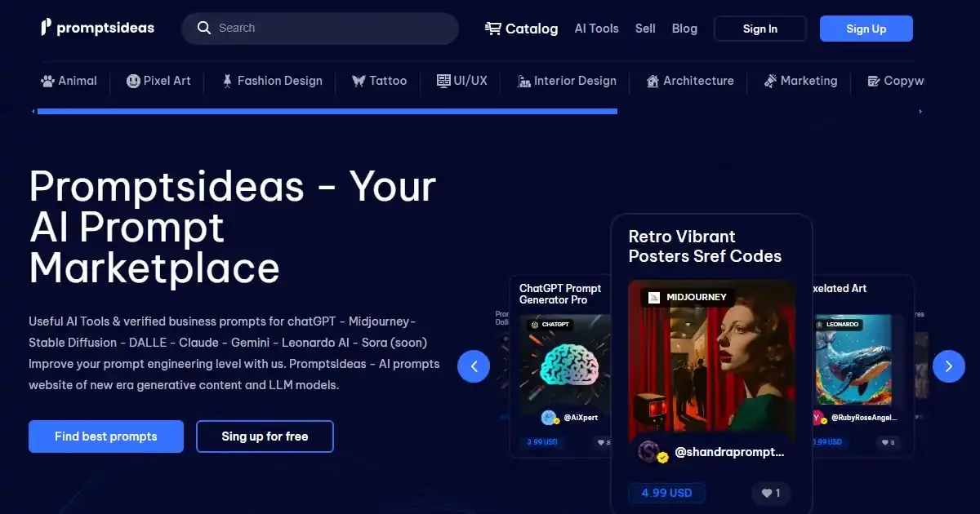
Task: Select the Architecture house icon
Action: tap(653, 81)
